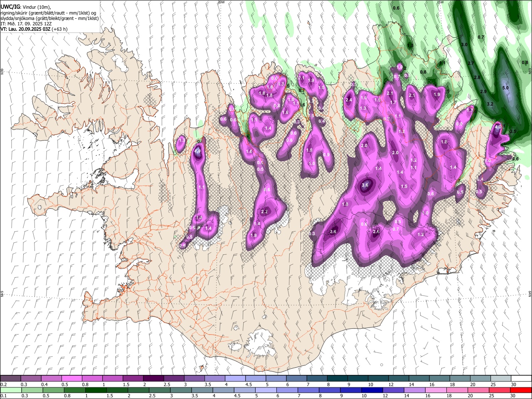Click the bright pink top legend swatch from 0.5 to 0.8
The width and height of the screenshot is (532, 399).
(x=72, y=379)
